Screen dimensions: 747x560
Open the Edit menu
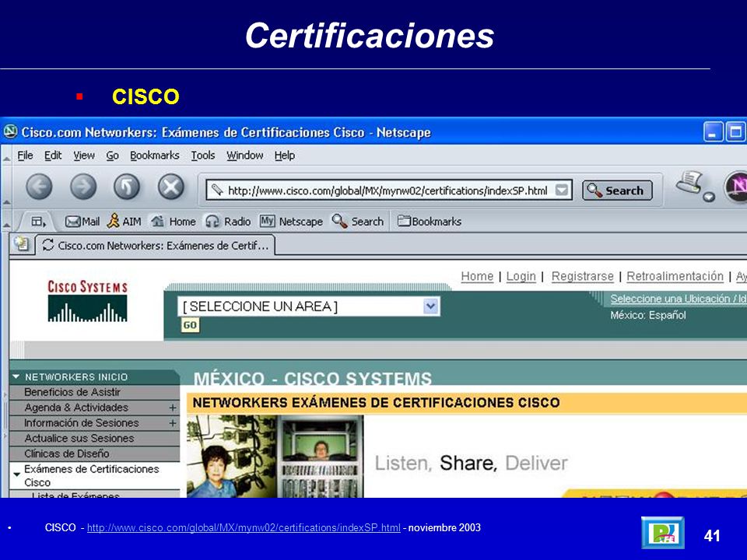click(x=53, y=156)
